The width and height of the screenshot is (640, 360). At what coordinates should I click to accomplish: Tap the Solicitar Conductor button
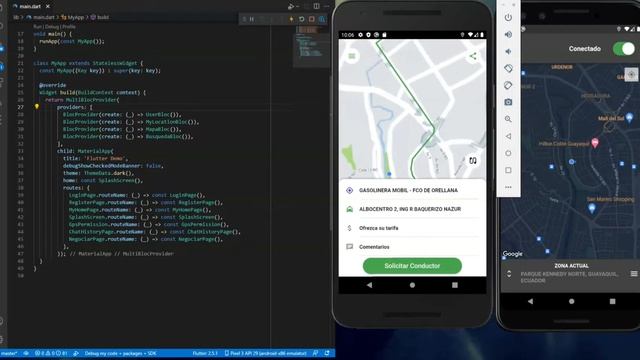pos(412,266)
